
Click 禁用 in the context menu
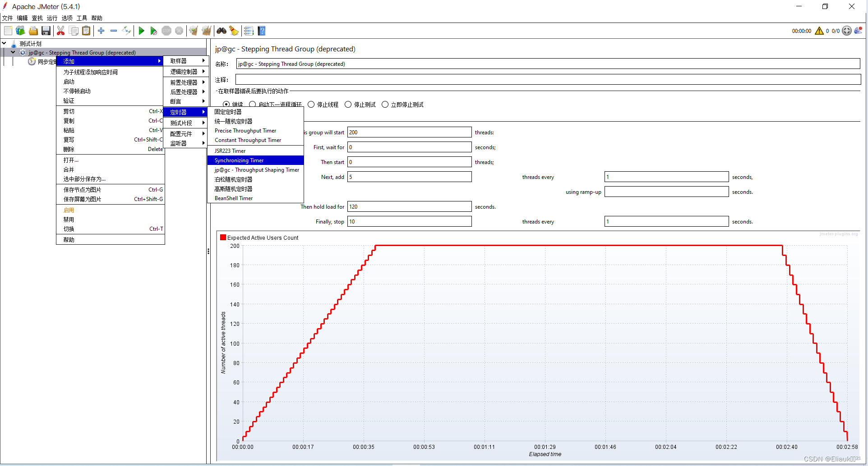coord(110,219)
